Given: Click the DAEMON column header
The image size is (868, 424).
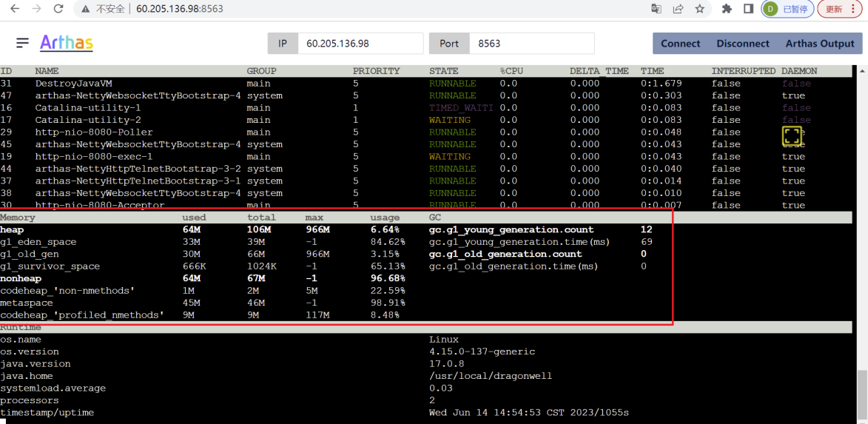Looking at the screenshot, I should pos(799,71).
